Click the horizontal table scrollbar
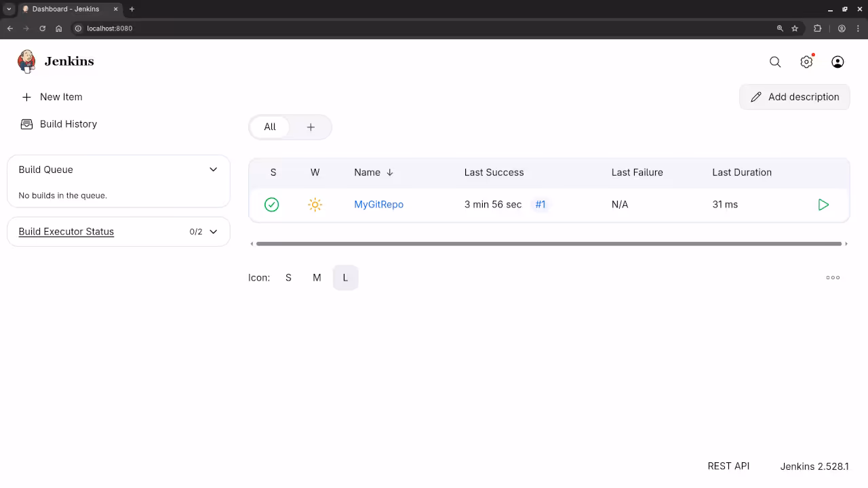This screenshot has width=868, height=488. tap(548, 244)
